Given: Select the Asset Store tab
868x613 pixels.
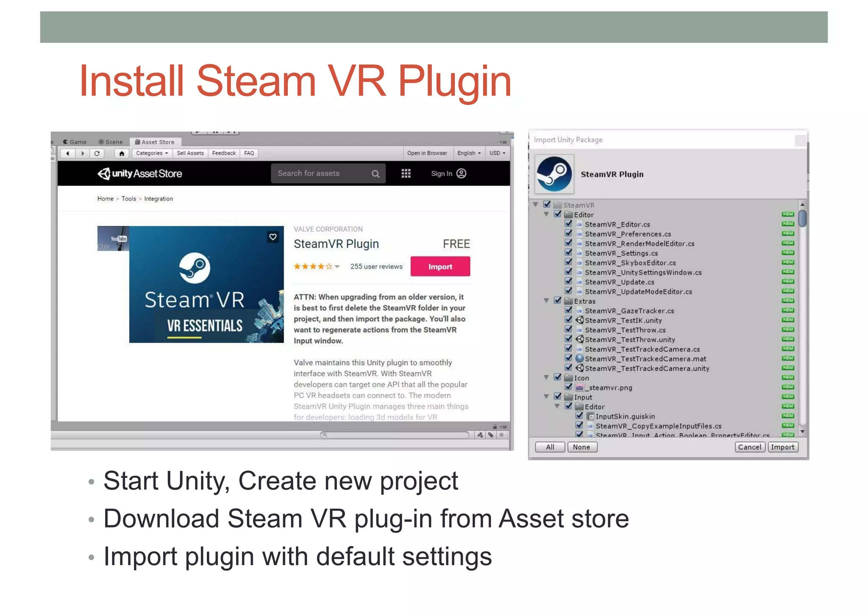Looking at the screenshot, I should pyautogui.click(x=155, y=142).
